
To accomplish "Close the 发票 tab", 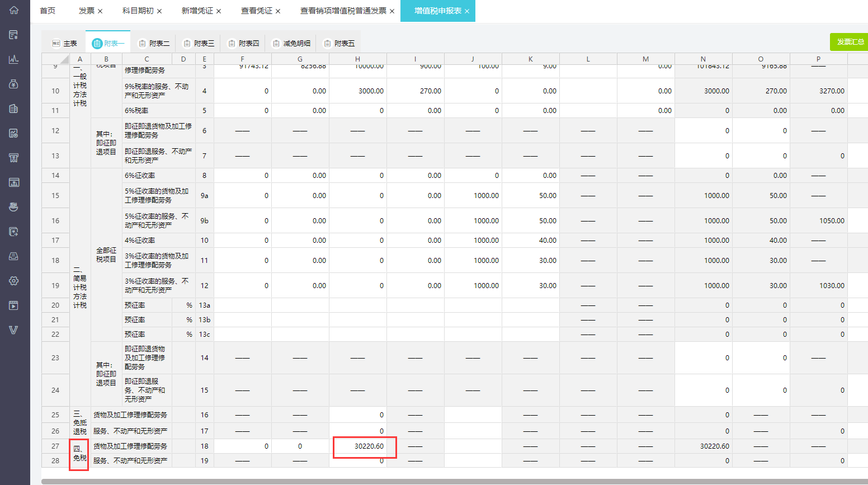I will point(100,11).
